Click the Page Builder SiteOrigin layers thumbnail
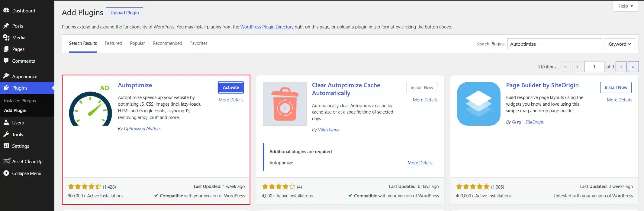Image resolution: width=644 pixels, height=211 pixels. pyautogui.click(x=479, y=104)
